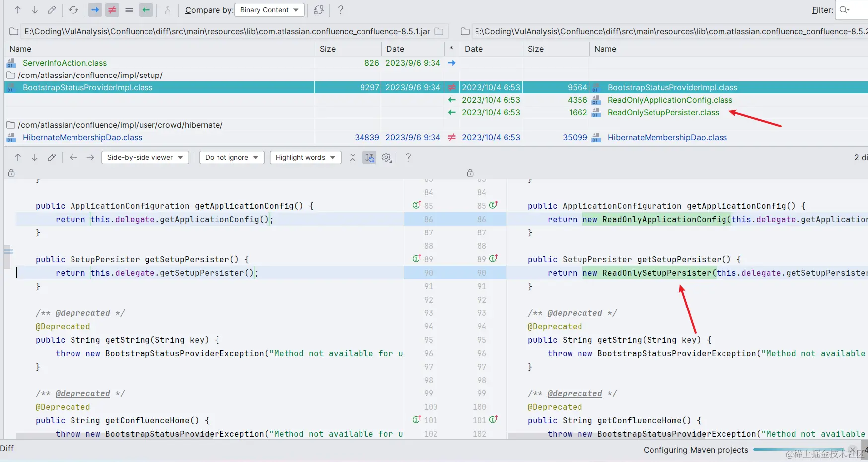Click not-equal icon for HibernateMembershipDao row
The width and height of the screenshot is (868, 462).
[x=452, y=137]
